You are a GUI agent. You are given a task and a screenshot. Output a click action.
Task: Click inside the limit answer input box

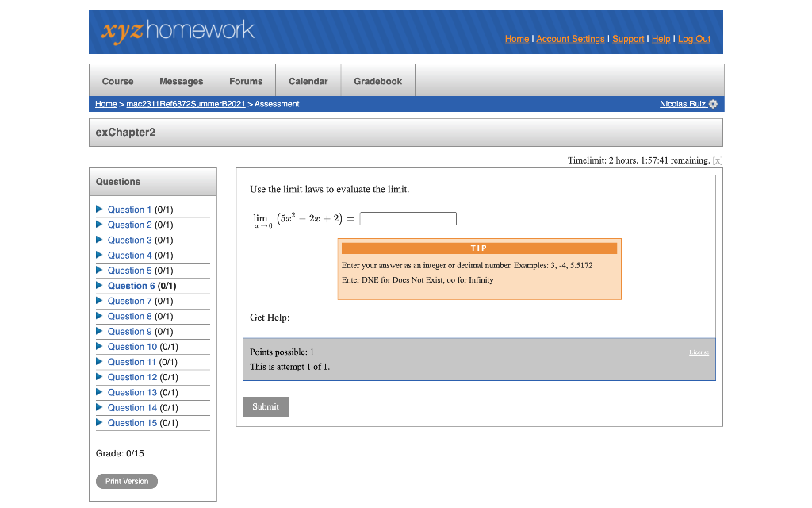pyautogui.click(x=408, y=218)
